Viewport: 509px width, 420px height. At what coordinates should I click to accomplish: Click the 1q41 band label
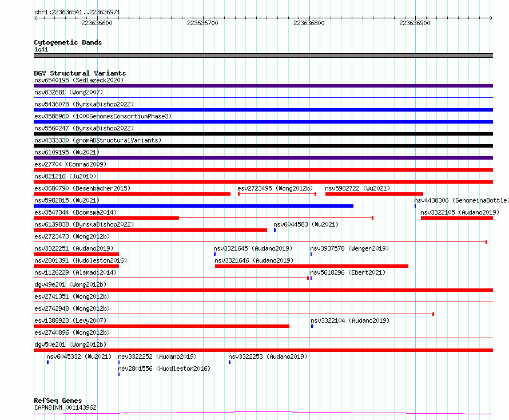pyautogui.click(x=41, y=49)
